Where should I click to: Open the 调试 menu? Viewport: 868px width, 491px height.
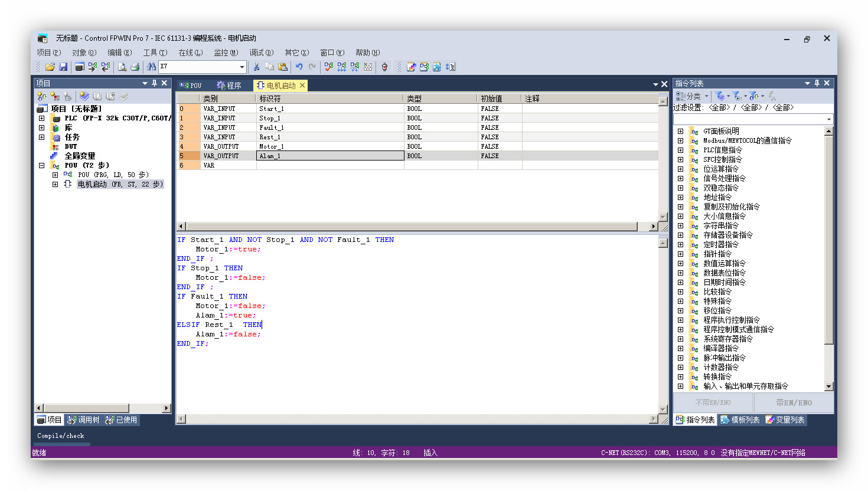261,53
